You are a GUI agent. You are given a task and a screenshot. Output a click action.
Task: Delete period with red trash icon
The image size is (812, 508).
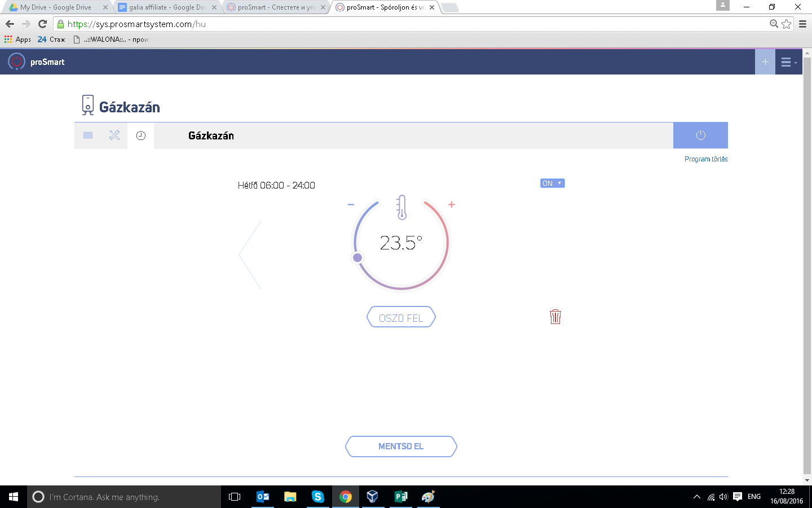click(555, 316)
